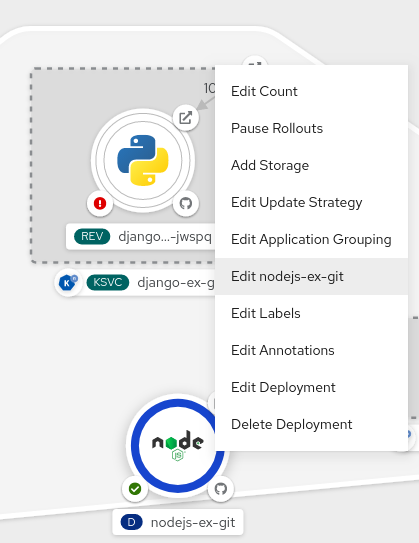Select the Node.js deployment node
This screenshot has width=419, height=543.
point(178,446)
